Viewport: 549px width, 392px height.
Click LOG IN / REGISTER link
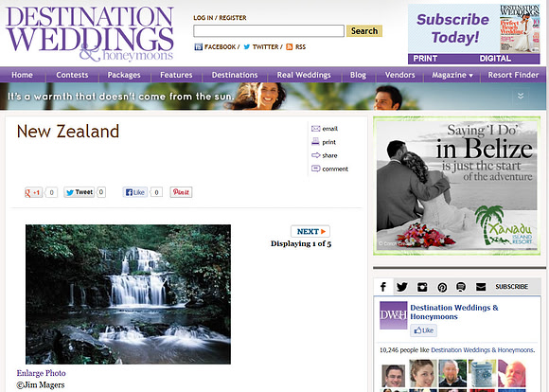[220, 17]
